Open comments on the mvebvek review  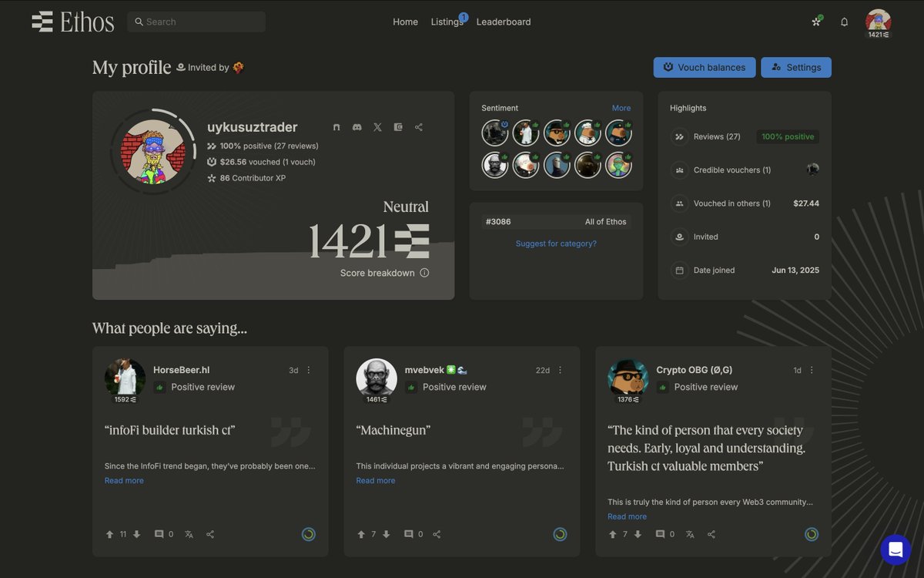coord(409,534)
